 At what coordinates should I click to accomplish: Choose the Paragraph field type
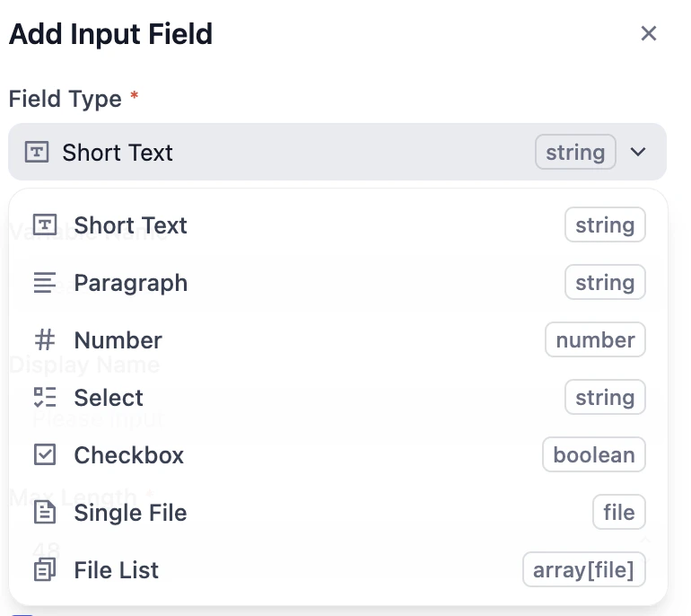pyautogui.click(x=131, y=283)
